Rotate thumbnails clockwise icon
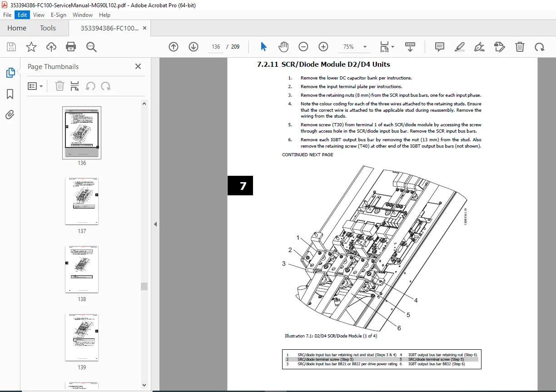Viewport: 556px width, 392px height. 106,86
